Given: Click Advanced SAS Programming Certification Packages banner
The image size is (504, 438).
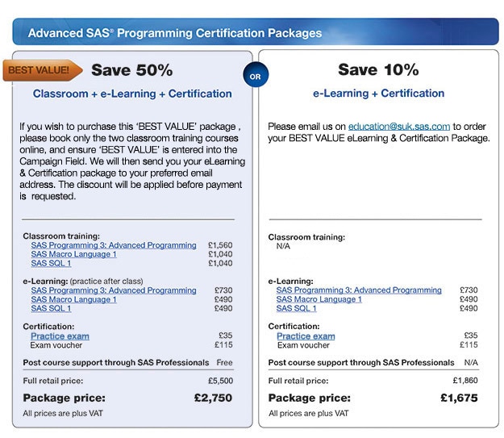Looking at the screenshot, I should pos(256,31).
